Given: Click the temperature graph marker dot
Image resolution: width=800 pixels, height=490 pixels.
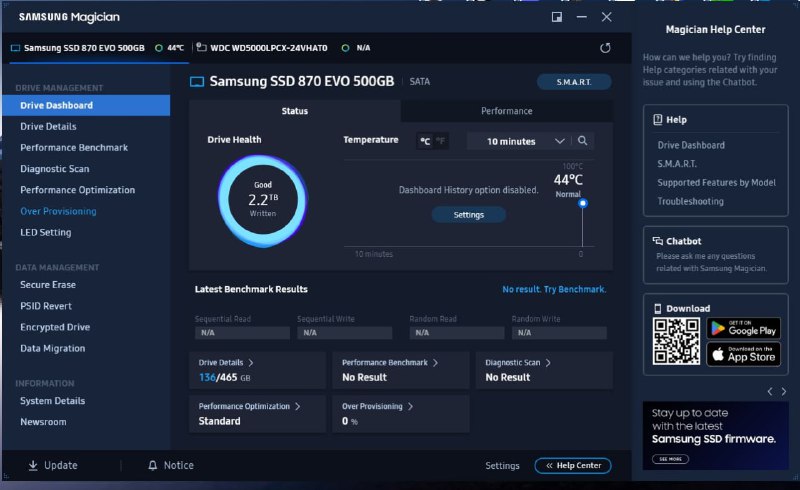Looking at the screenshot, I should coord(583,203).
